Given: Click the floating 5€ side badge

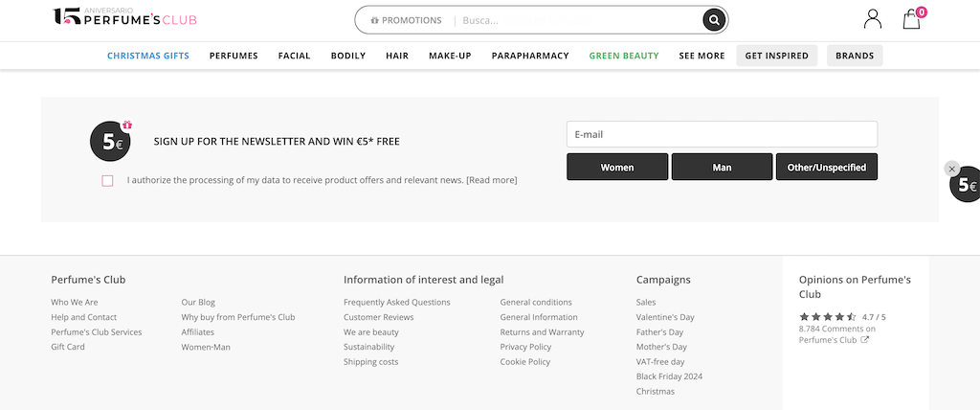Looking at the screenshot, I should 967,185.
